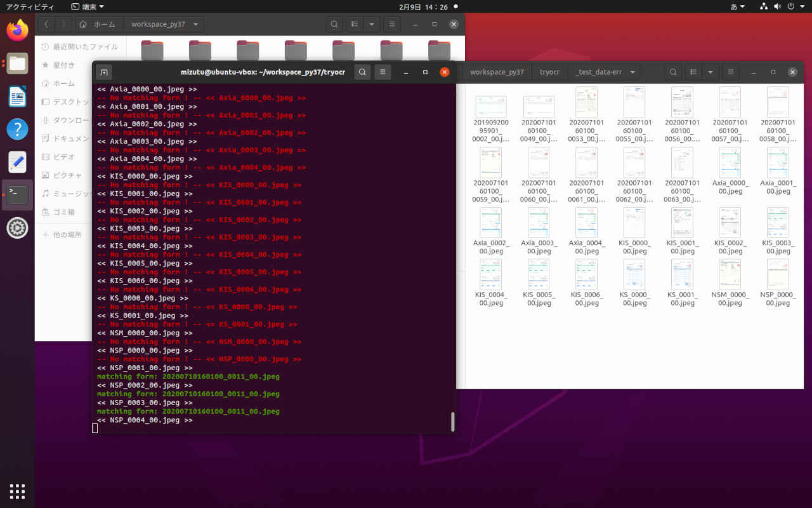Image resolution: width=812 pixels, height=508 pixels.
Task: Open new tab in the terminal window
Action: tap(105, 72)
